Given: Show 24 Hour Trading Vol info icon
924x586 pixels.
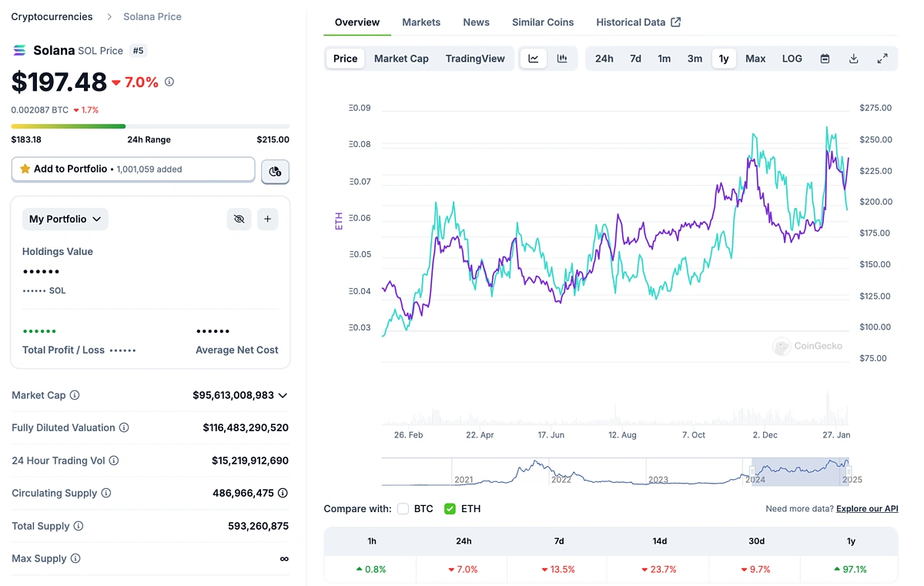Looking at the screenshot, I should [114, 460].
